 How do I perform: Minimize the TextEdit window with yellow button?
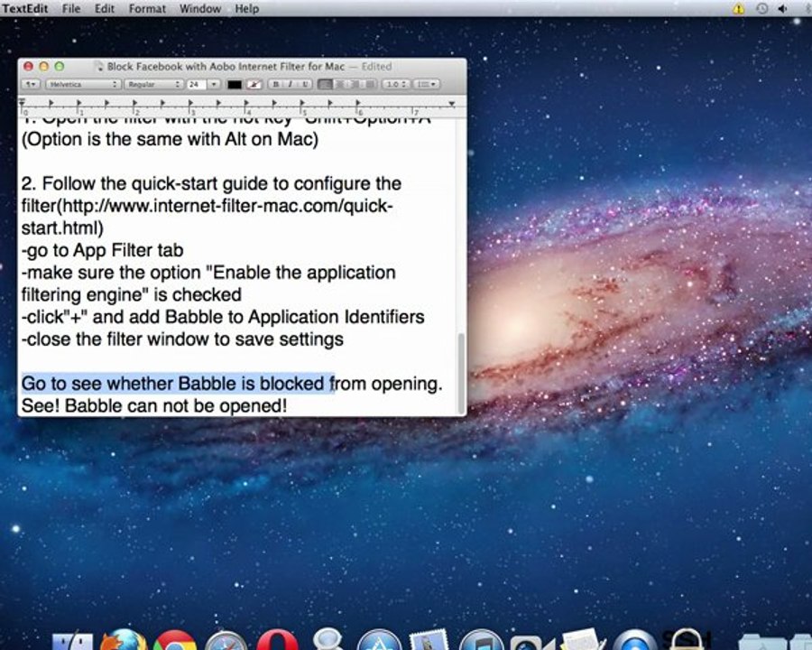coord(44,66)
